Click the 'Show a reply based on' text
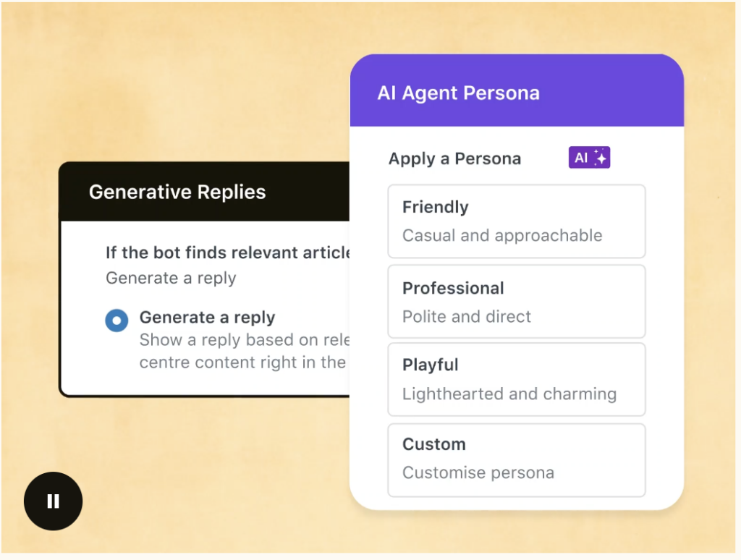This screenshot has width=741, height=560. tap(245, 340)
